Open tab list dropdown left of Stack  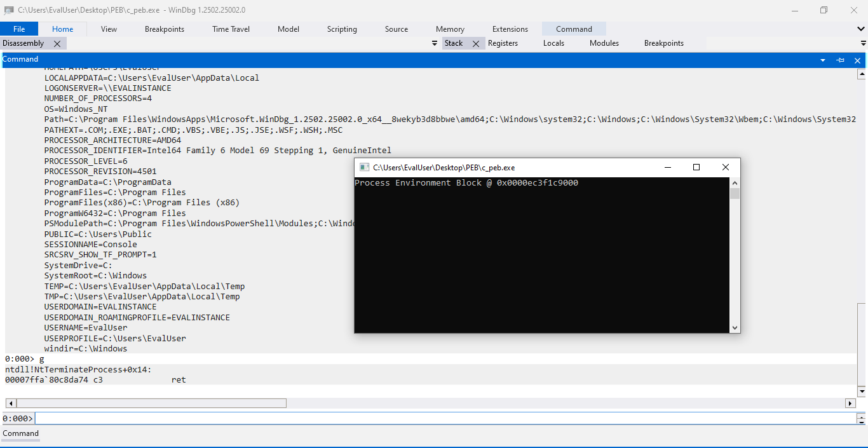coord(435,44)
